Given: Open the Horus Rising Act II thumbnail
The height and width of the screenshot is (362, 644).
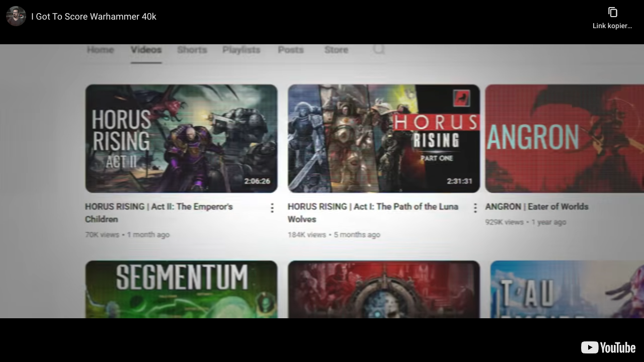Looking at the screenshot, I should tap(181, 138).
